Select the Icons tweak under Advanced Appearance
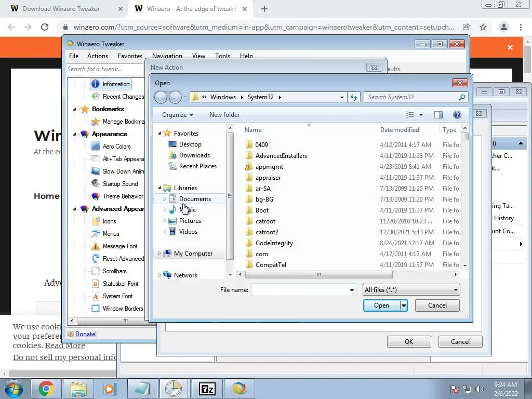This screenshot has width=532, height=399. point(104,221)
